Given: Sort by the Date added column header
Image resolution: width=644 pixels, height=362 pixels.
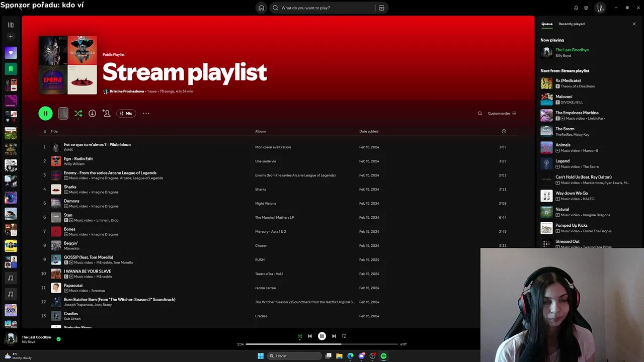Looking at the screenshot, I should point(369,131).
